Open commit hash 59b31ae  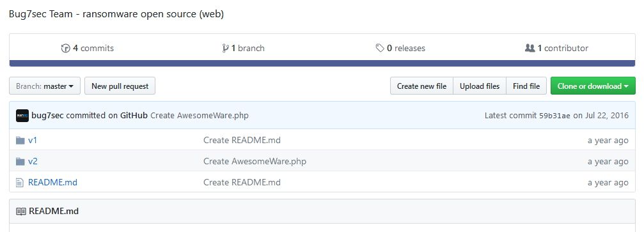tap(554, 116)
